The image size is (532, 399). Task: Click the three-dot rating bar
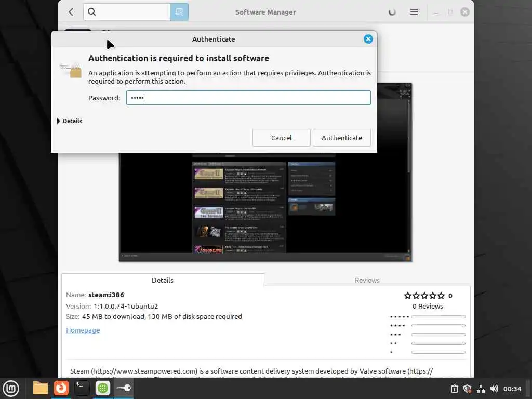click(x=438, y=335)
